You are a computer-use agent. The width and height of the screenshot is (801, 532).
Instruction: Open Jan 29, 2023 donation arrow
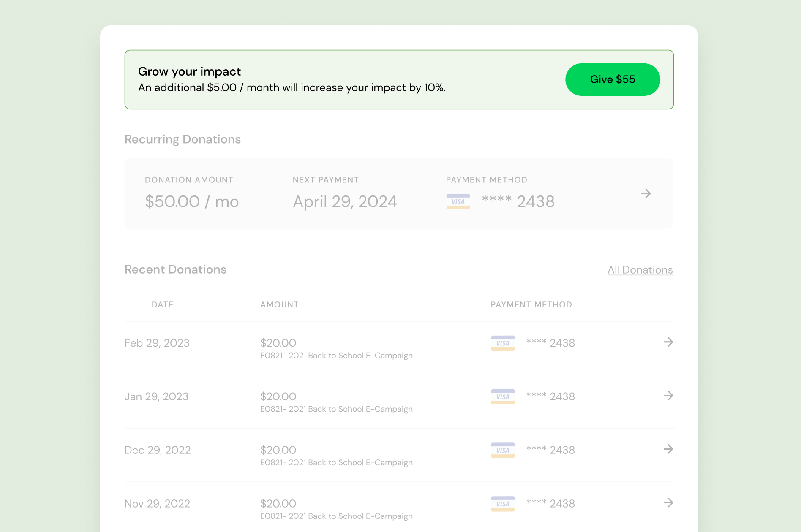click(668, 396)
